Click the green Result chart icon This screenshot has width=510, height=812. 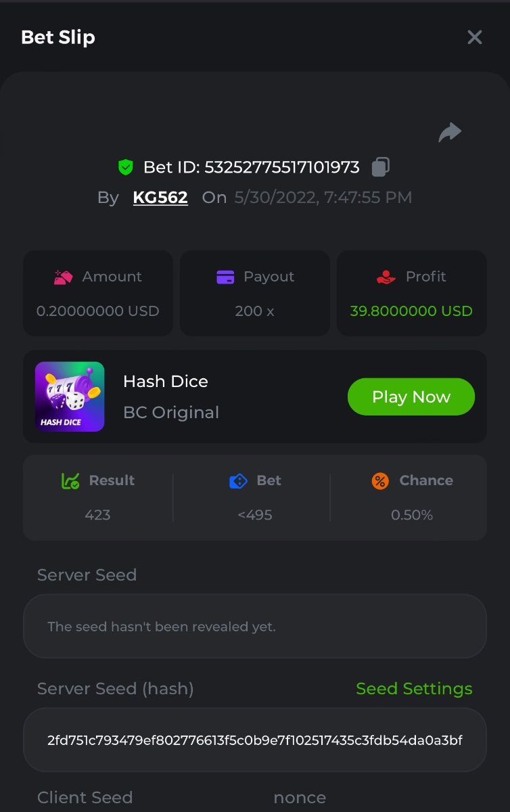70,481
